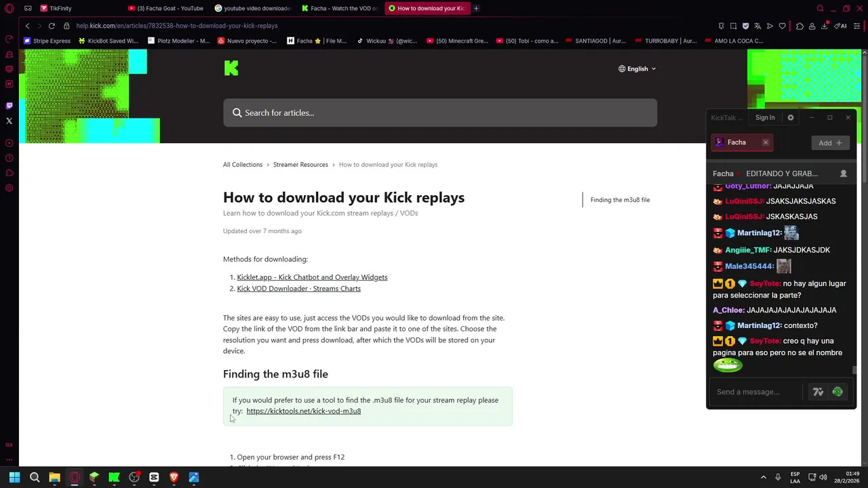Open the sidebar player icon
Image resolution: width=868 pixels, height=488 pixels.
[9, 143]
